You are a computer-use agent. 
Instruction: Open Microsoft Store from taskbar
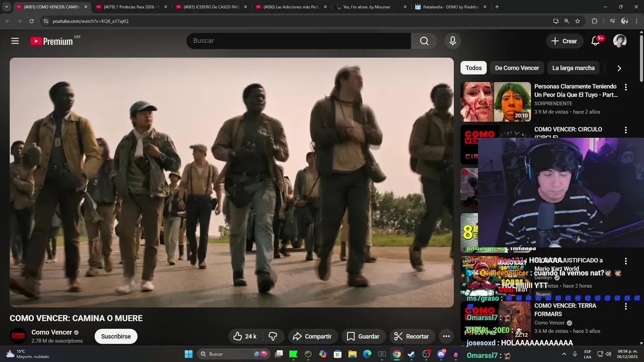tap(338, 354)
